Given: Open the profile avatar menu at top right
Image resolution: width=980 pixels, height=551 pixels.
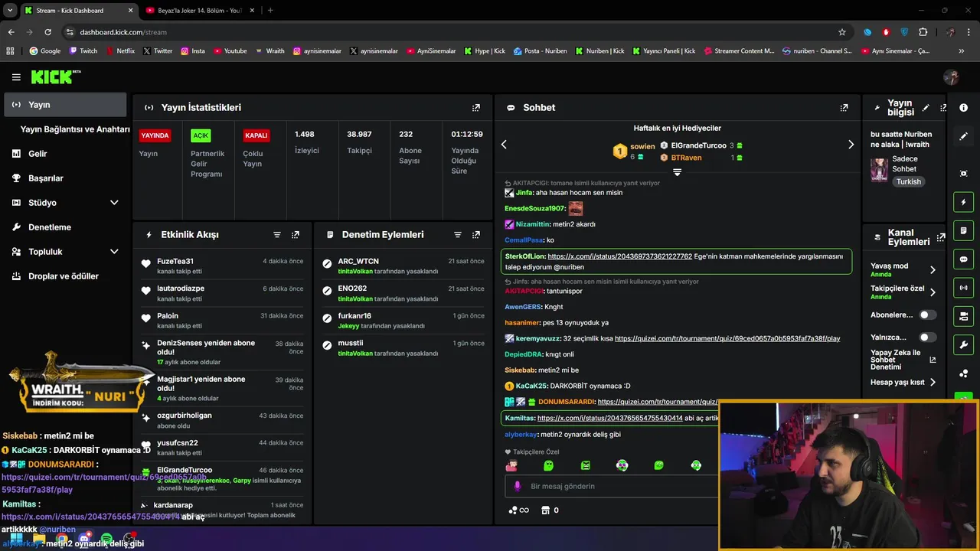Looking at the screenshot, I should pyautogui.click(x=952, y=77).
